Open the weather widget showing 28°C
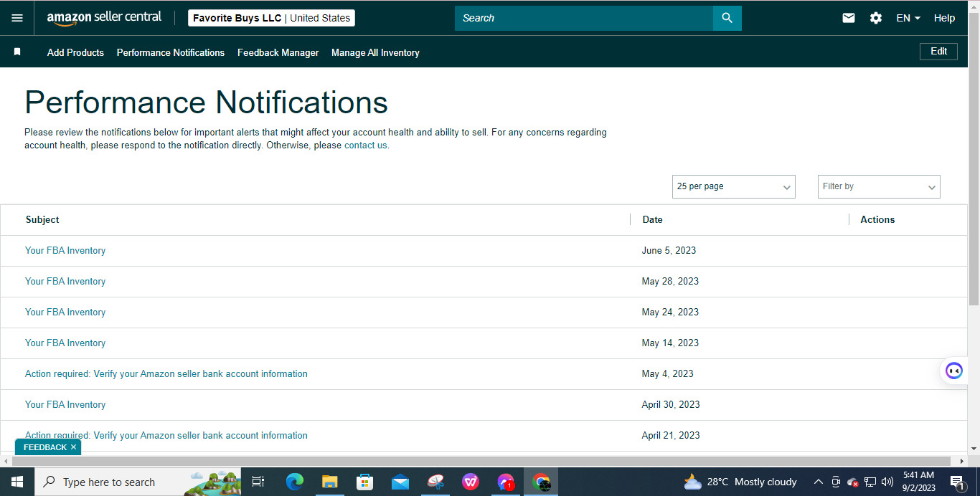This screenshot has width=980, height=496. [740, 482]
